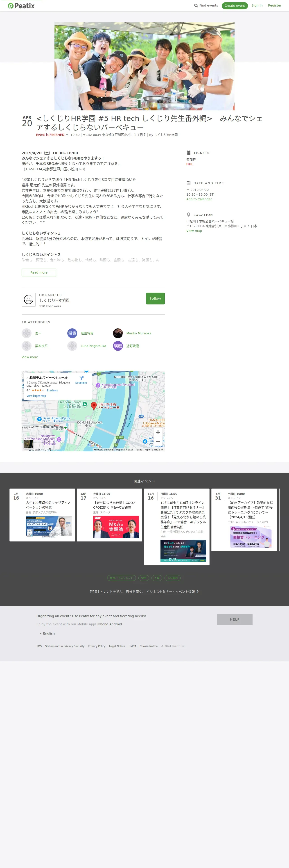Click the Komatsugawa Riverbed map marker
The image size is (289, 868).
(98, 386)
